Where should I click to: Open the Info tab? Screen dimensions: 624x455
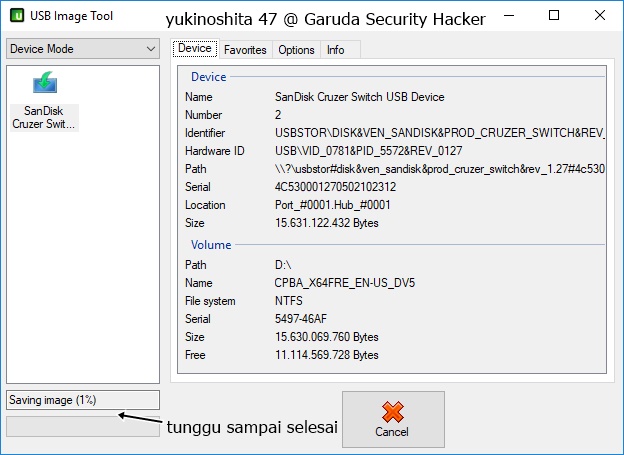pyautogui.click(x=336, y=50)
